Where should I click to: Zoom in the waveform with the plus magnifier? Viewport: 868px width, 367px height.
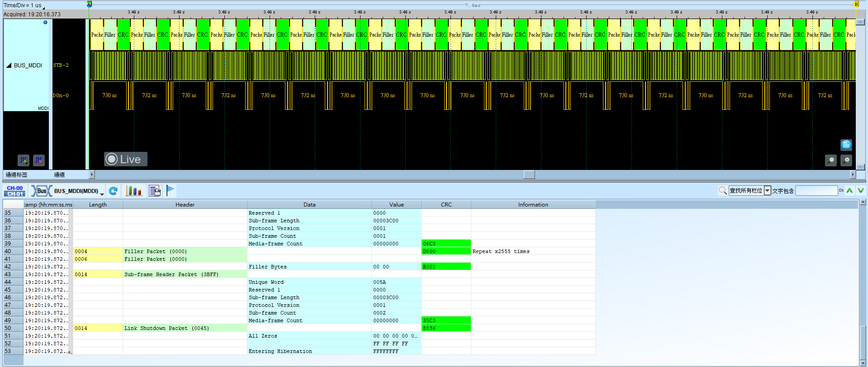[846, 160]
